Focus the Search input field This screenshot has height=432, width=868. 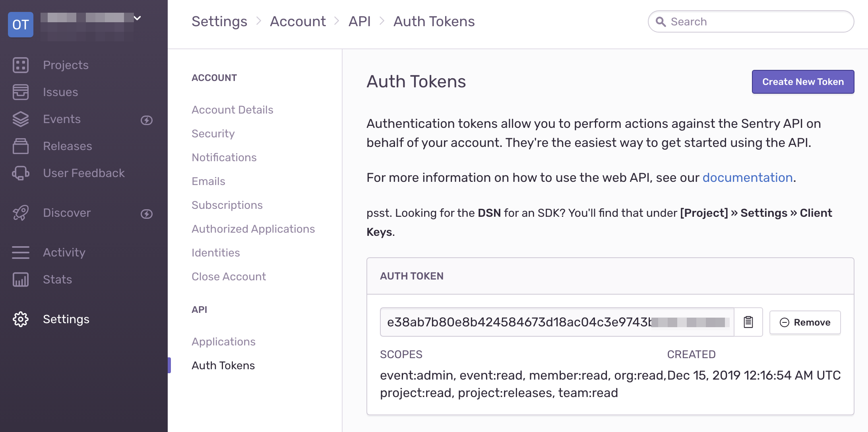tap(755, 21)
